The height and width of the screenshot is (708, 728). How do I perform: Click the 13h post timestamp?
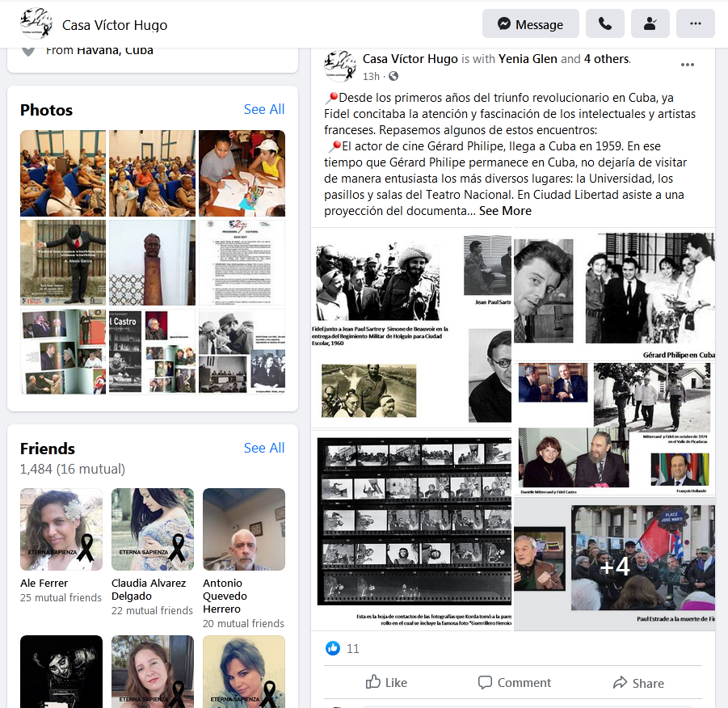click(x=371, y=76)
